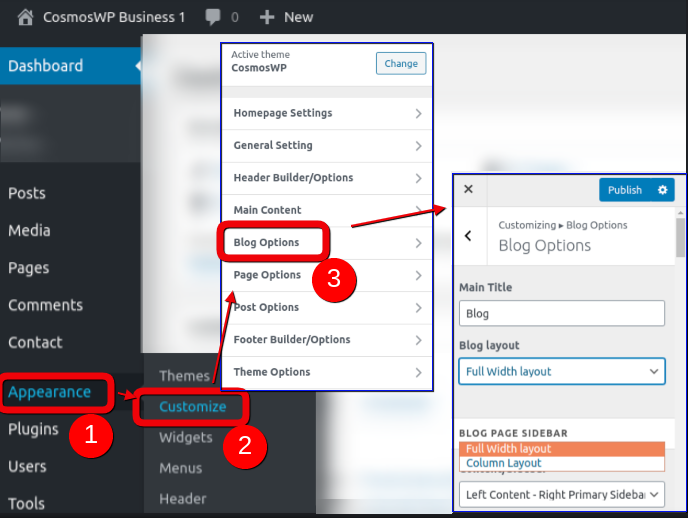Open the Media menu
The width and height of the screenshot is (688, 518).
tap(29, 230)
